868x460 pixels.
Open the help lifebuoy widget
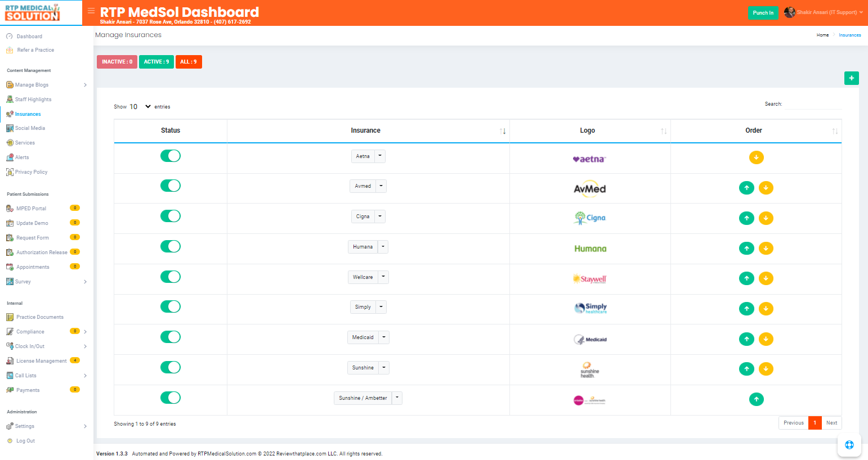[849, 445]
